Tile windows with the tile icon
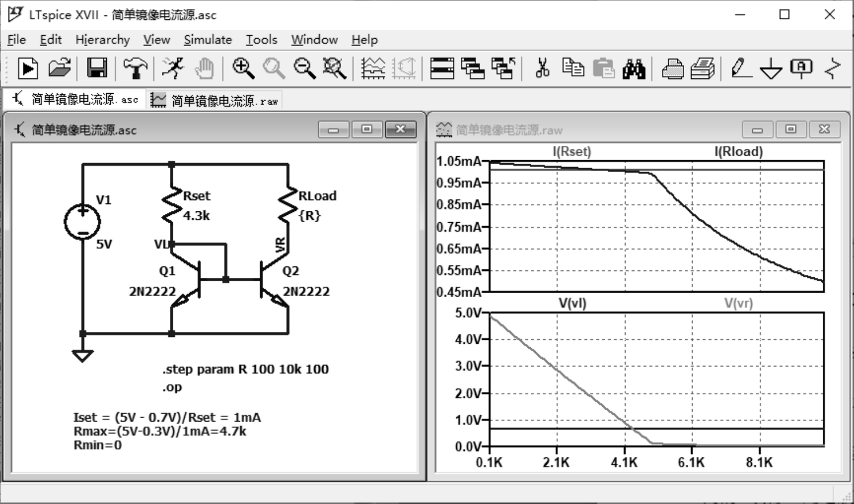This screenshot has width=854, height=504. [x=442, y=69]
